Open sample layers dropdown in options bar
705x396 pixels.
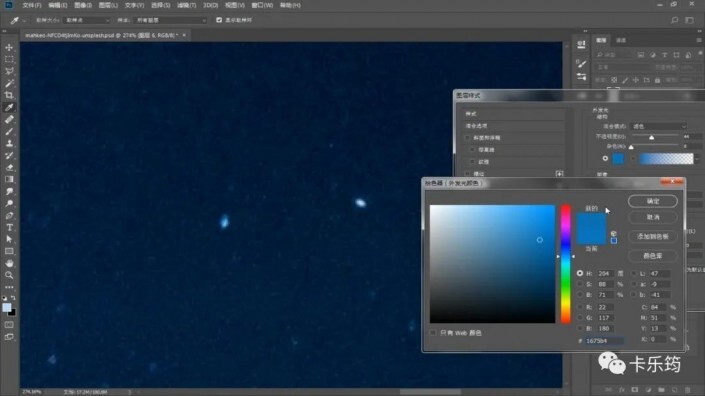171,20
